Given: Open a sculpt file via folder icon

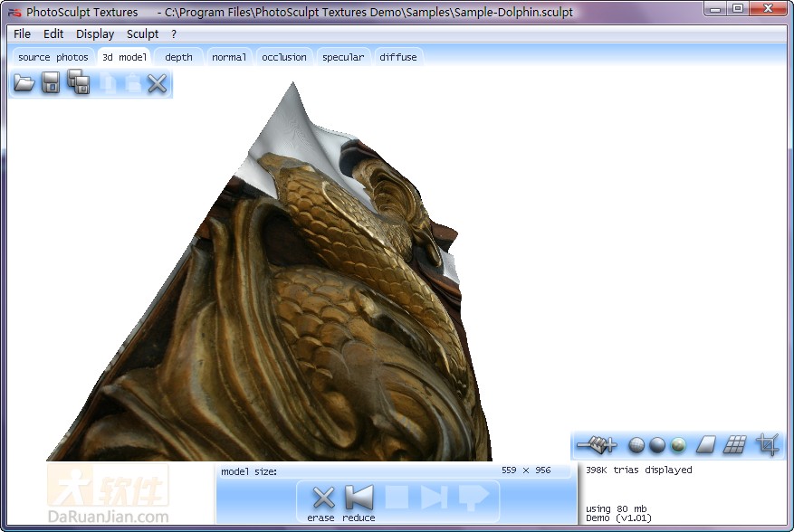Looking at the screenshot, I should point(24,83).
